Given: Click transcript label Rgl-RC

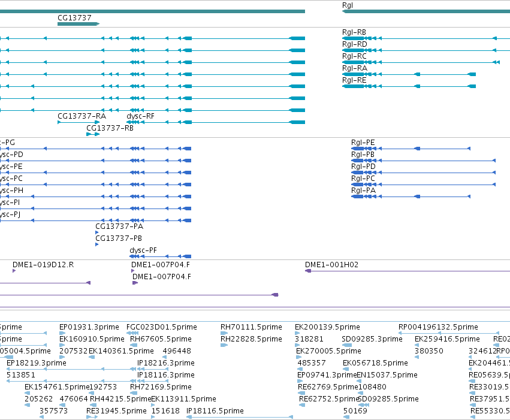Looking at the screenshot, I should coord(354,56).
